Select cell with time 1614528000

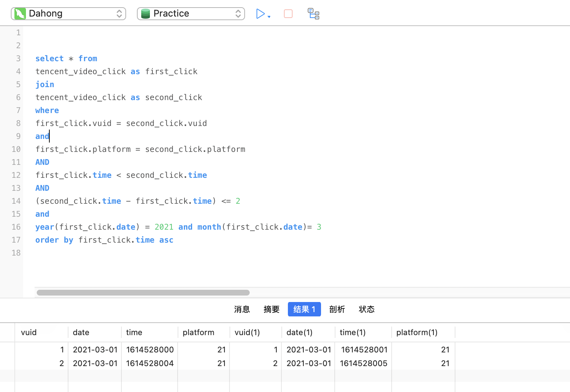click(150, 350)
